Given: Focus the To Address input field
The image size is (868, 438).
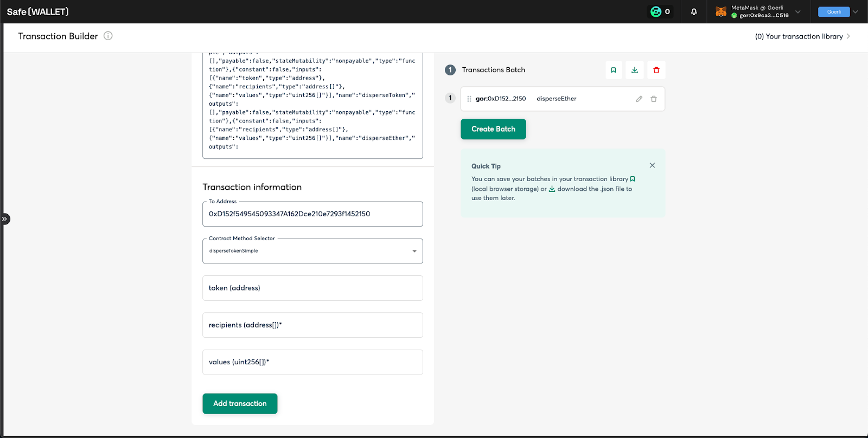Looking at the screenshot, I should click(312, 214).
